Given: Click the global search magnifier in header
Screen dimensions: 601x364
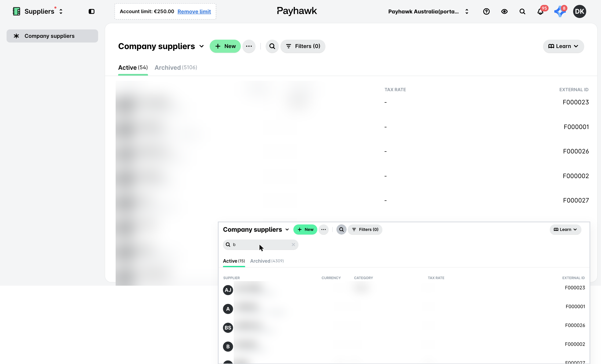Looking at the screenshot, I should [x=522, y=12].
